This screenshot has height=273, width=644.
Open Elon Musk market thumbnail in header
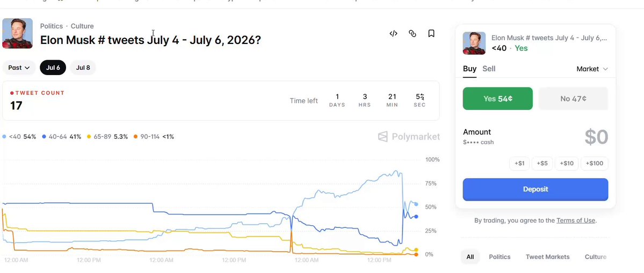pyautogui.click(x=17, y=33)
